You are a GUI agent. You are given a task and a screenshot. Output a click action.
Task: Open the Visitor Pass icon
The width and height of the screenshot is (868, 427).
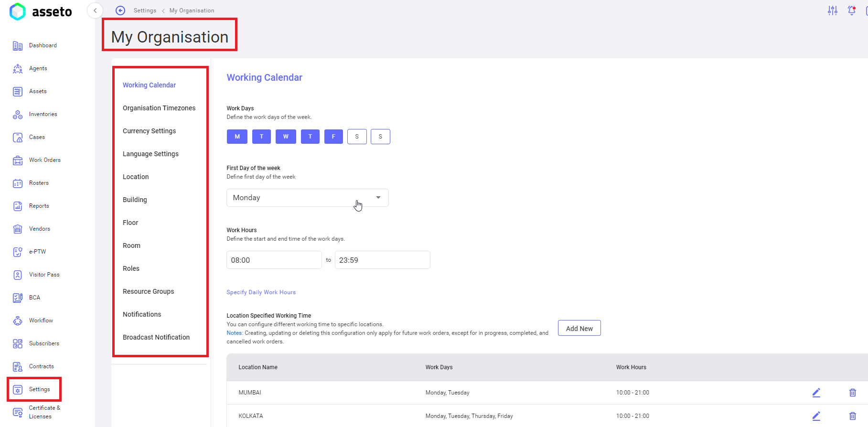(18, 275)
